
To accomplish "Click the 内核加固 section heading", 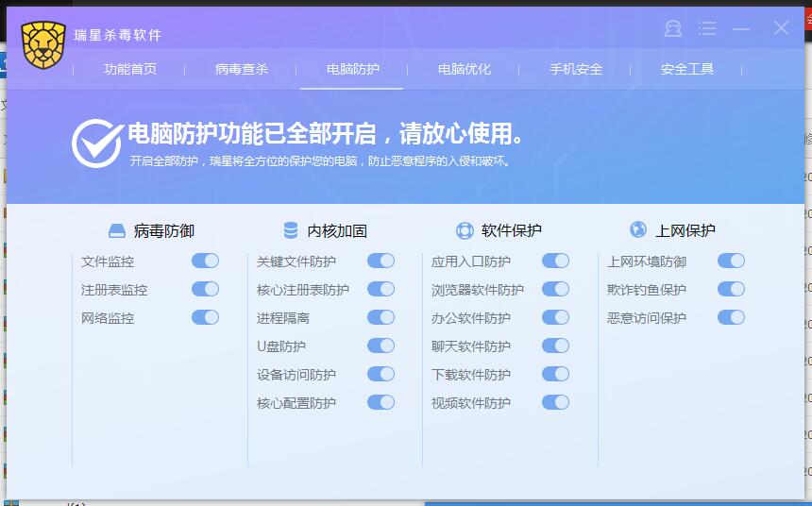I will click(337, 231).
